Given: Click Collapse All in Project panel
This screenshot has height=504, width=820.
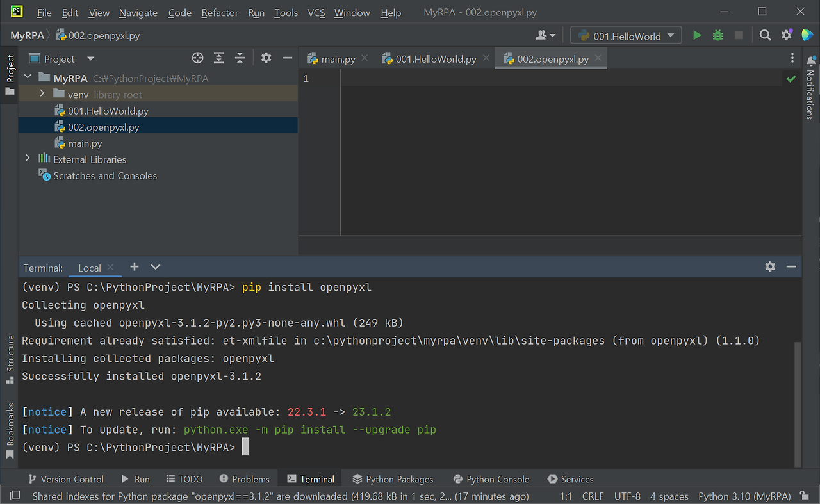Looking at the screenshot, I should (x=240, y=58).
